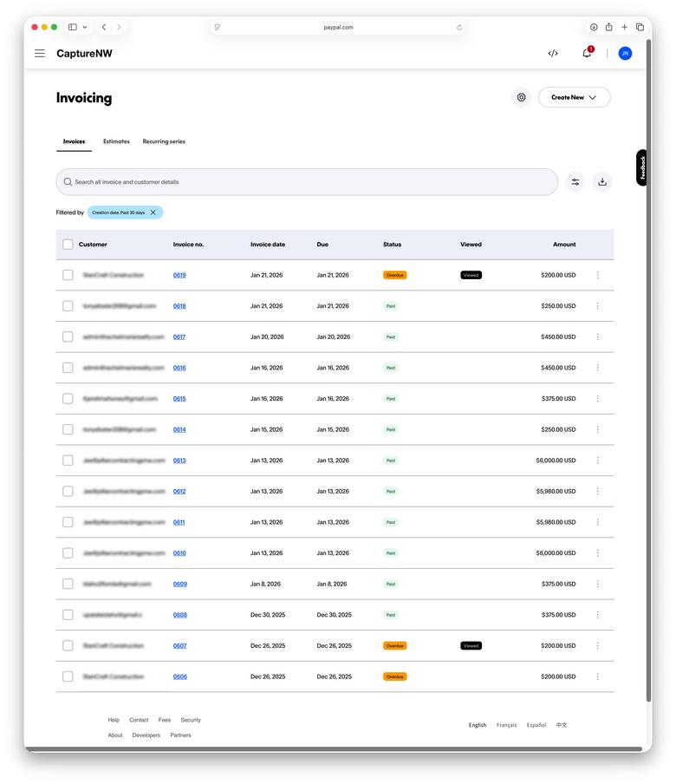Expand row options for invoice 0606

pos(597,677)
